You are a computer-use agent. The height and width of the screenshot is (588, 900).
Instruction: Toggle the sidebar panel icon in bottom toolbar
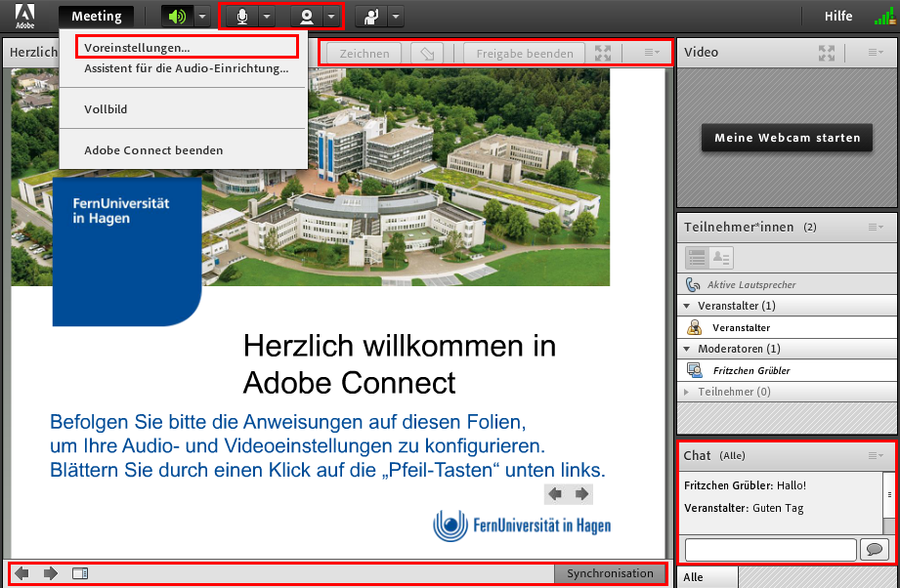(x=80, y=573)
